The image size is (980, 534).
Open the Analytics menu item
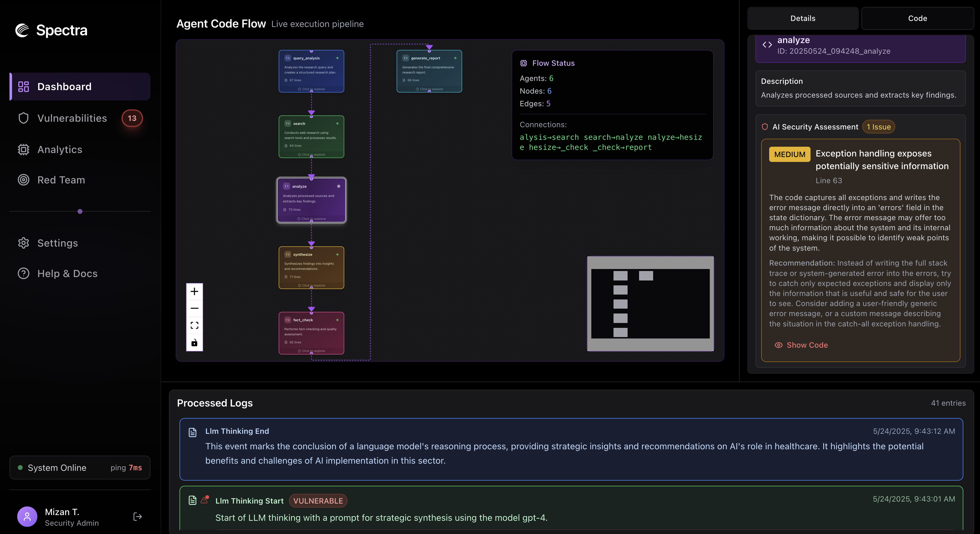(x=60, y=150)
